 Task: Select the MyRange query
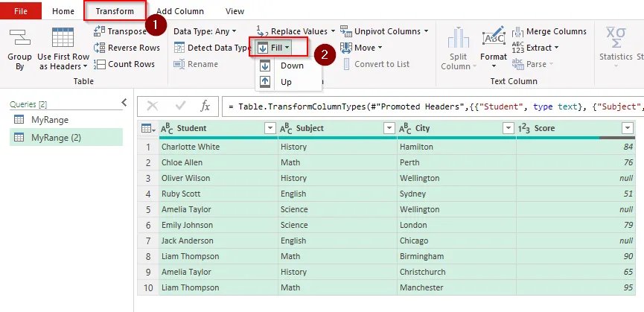[66, 120]
